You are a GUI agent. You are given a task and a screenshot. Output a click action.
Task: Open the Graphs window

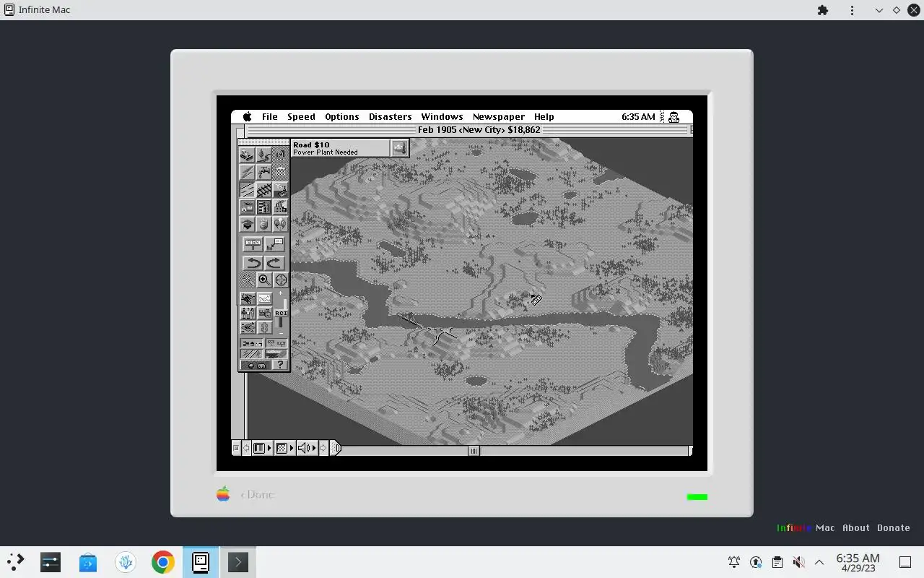tap(264, 298)
